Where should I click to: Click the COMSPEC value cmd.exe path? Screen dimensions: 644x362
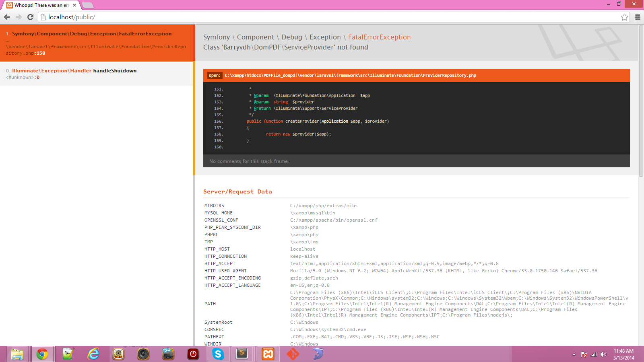(328, 329)
